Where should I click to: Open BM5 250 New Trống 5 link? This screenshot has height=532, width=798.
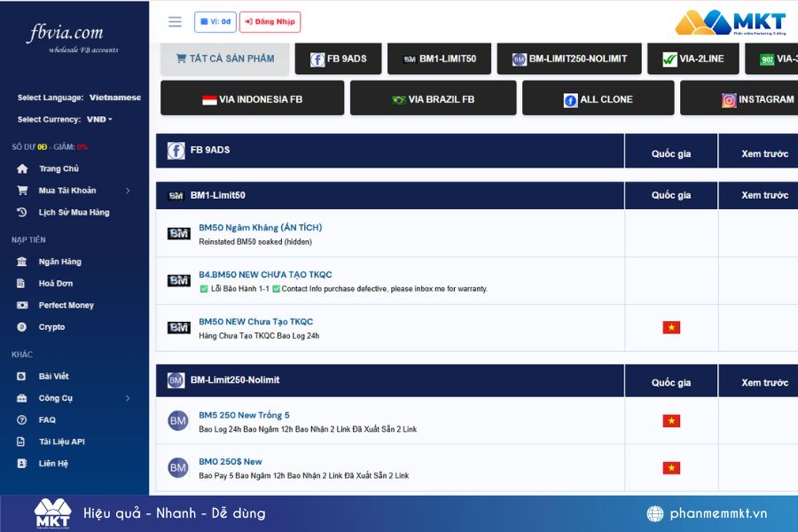tap(244, 415)
